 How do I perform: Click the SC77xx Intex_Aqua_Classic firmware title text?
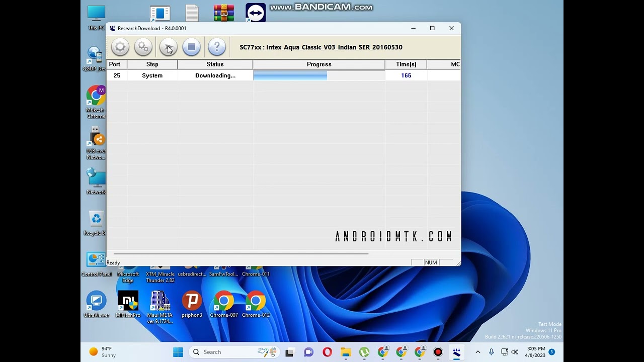321,47
